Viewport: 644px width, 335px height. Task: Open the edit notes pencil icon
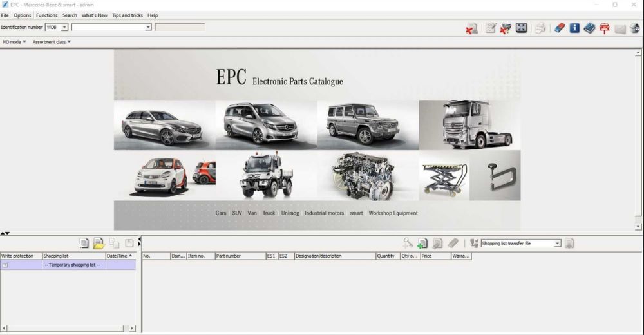coord(490,28)
